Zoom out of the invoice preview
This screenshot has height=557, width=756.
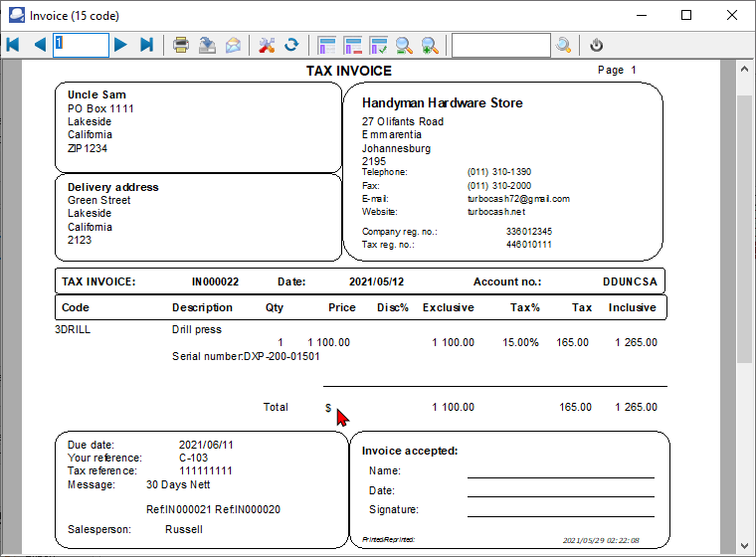click(x=405, y=45)
